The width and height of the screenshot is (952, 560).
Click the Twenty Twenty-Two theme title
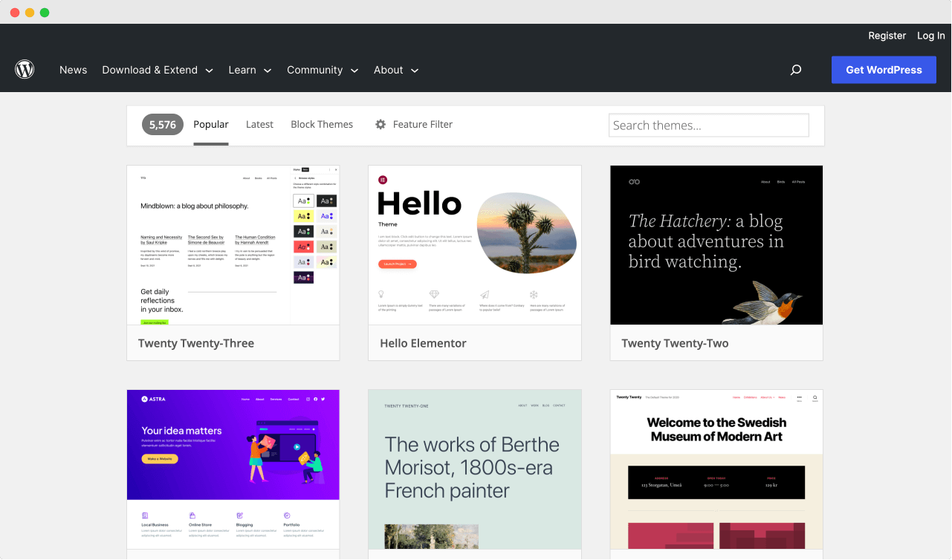click(x=675, y=343)
